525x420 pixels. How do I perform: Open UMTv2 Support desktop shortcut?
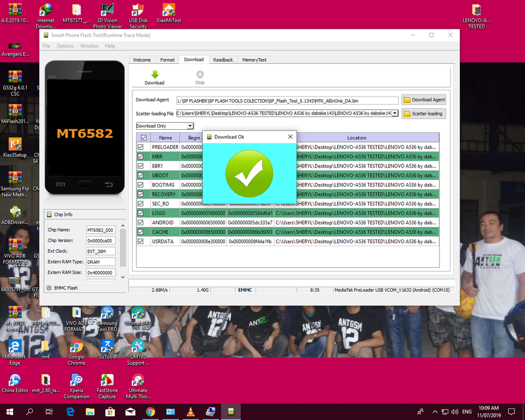click(x=138, y=353)
